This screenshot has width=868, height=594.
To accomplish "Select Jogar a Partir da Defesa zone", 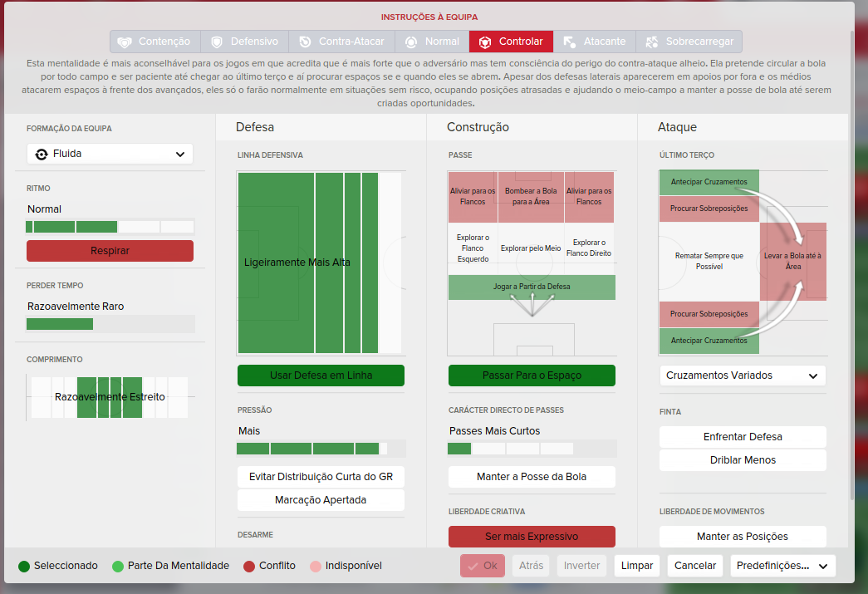I will coord(532,287).
